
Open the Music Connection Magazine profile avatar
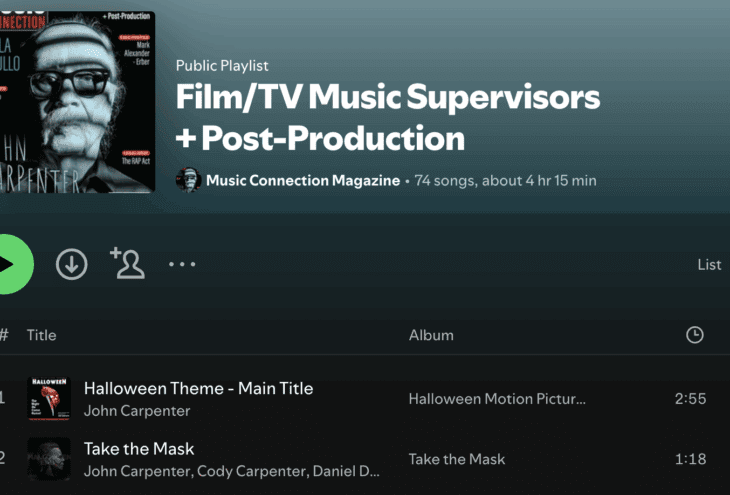(188, 180)
